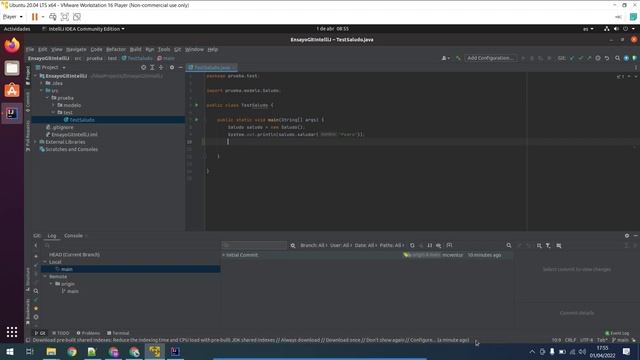640x360 pixels.
Task: Open the Project view dropdown
Action: tap(51, 67)
